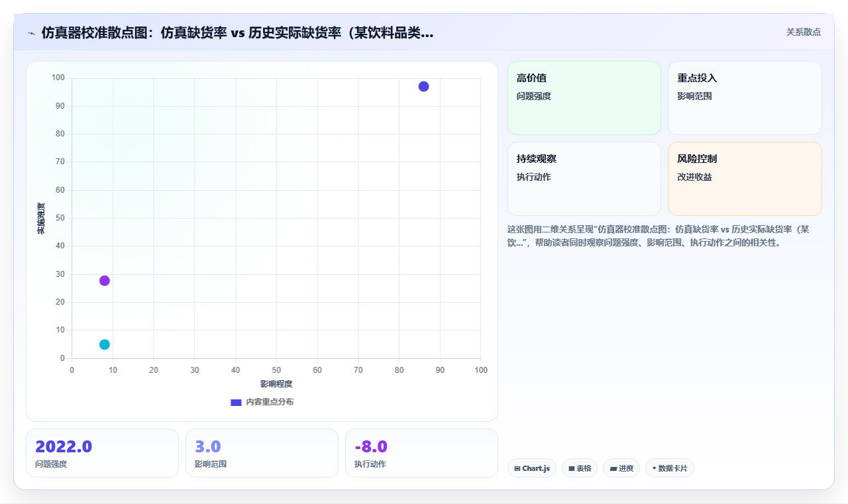Select the cyan data point near 5
The image size is (848, 504).
click(105, 344)
